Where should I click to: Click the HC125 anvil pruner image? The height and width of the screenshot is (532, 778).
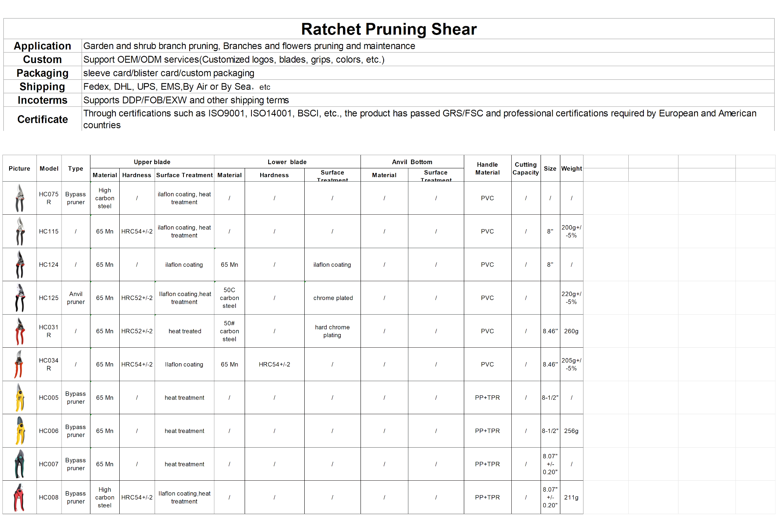coord(20,298)
